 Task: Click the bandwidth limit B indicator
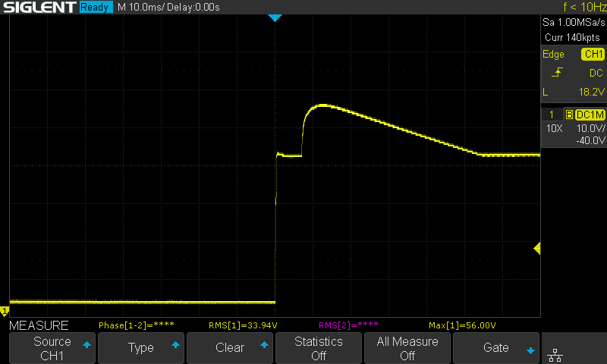pyautogui.click(x=569, y=115)
